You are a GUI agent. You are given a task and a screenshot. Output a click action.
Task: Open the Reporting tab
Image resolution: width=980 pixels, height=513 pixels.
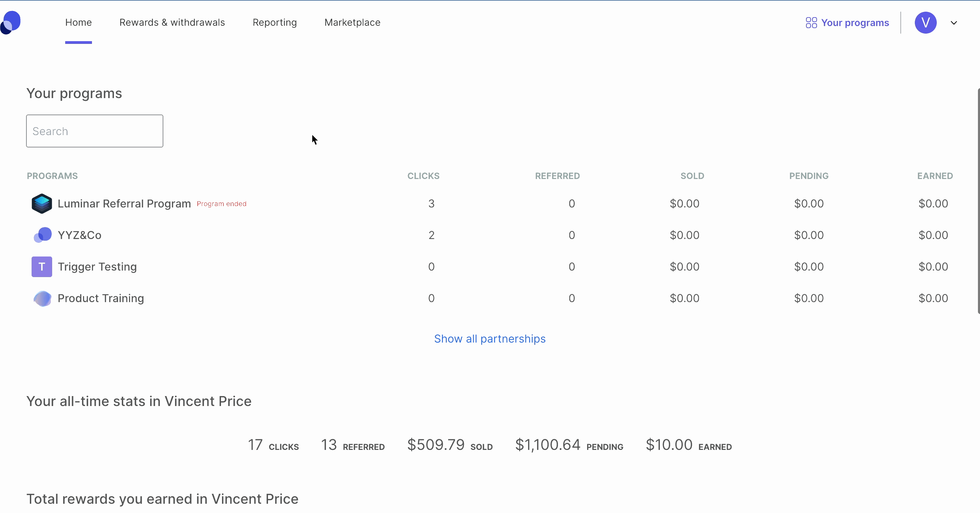[x=274, y=23]
